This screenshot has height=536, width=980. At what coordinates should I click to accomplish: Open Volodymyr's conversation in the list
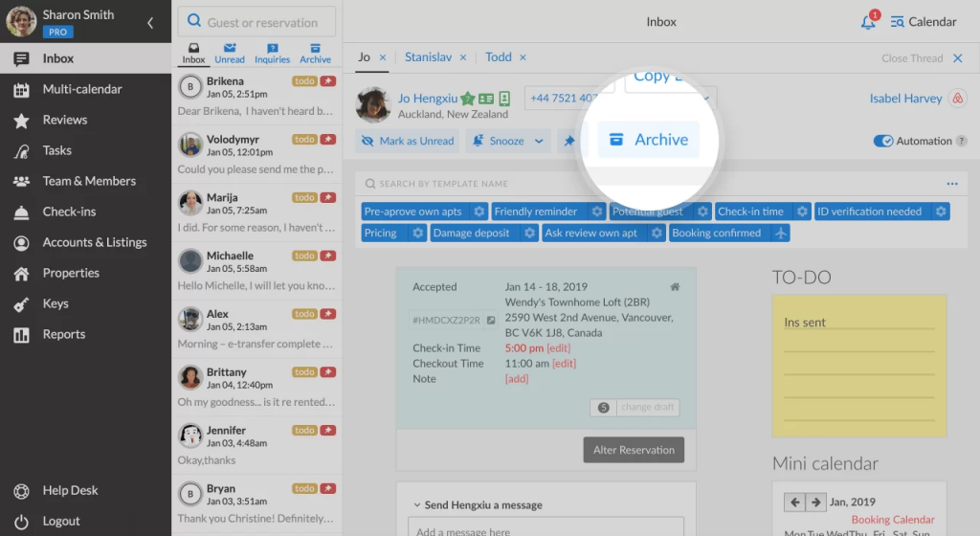256,154
